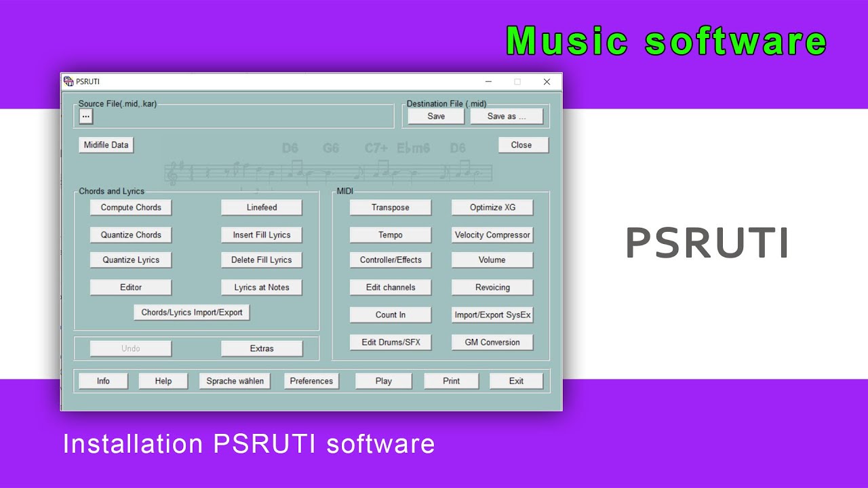Close PSRUTI window with the X
This screenshot has width=868, height=488.
pyautogui.click(x=547, y=81)
